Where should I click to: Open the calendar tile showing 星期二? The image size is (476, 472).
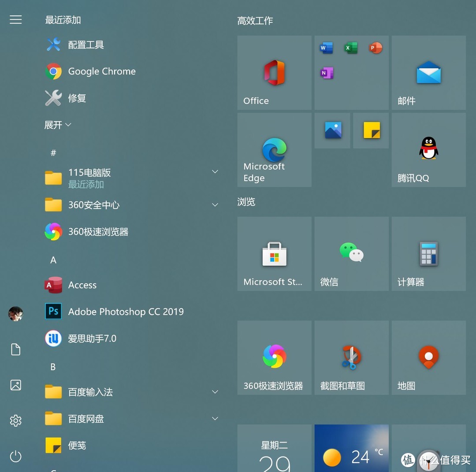tap(275, 448)
